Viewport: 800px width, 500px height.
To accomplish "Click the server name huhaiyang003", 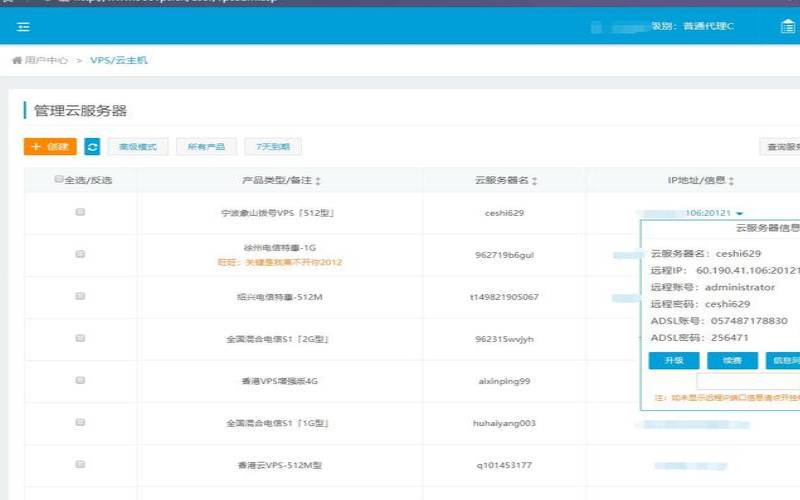I will pyautogui.click(x=504, y=423).
